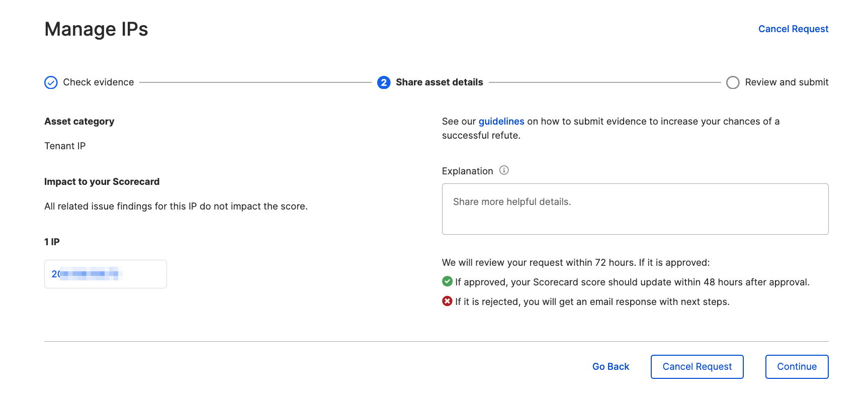Click the outlined Cancel Request button
Viewport: 868px width, 407px height.
point(697,367)
